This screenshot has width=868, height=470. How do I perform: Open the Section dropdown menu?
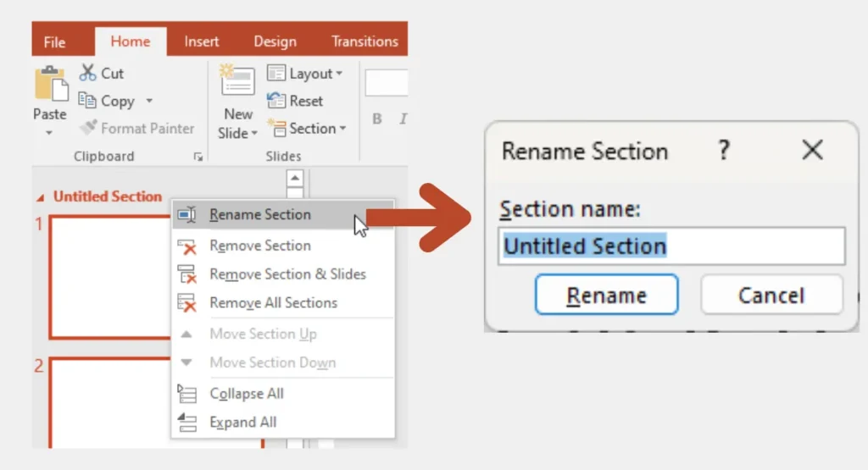pos(307,129)
